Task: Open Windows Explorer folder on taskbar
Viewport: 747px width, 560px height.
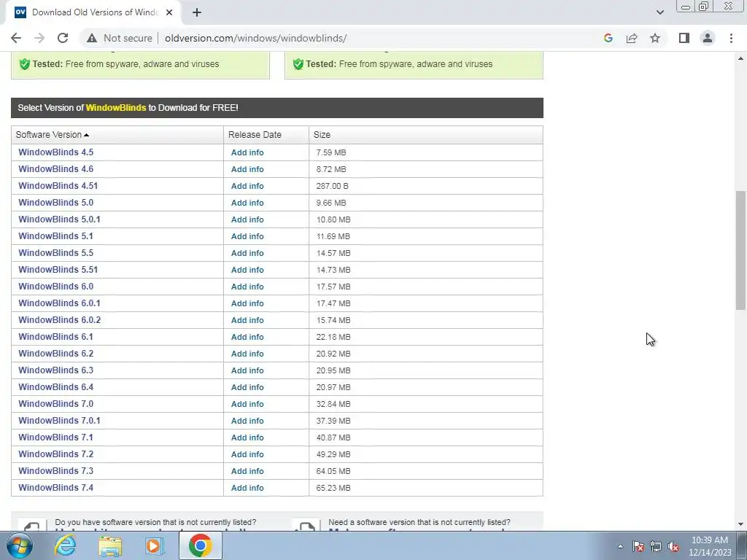Action: pos(110,545)
